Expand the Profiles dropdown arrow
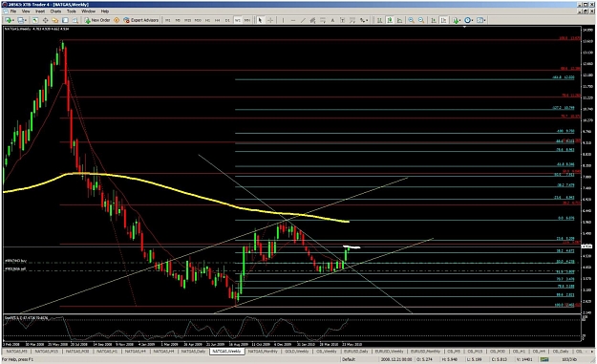Screen dimensions: 597x364 coord(26,20)
